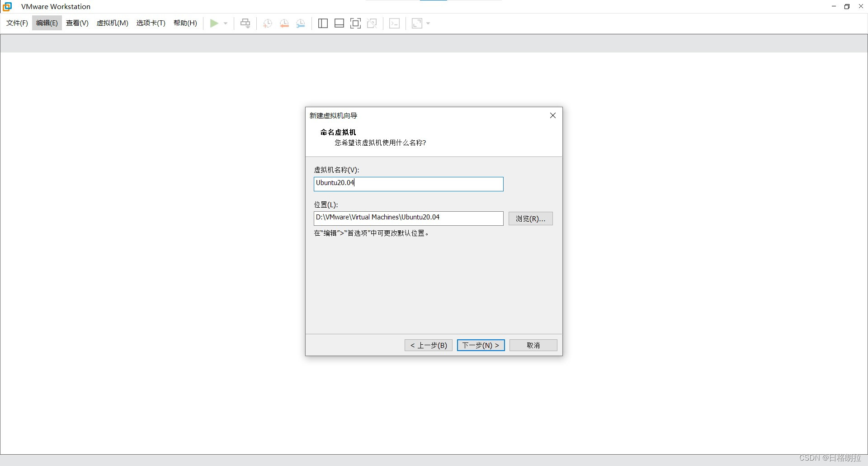Click the VMware Workstation logo icon
868x466 pixels.
click(7, 6)
